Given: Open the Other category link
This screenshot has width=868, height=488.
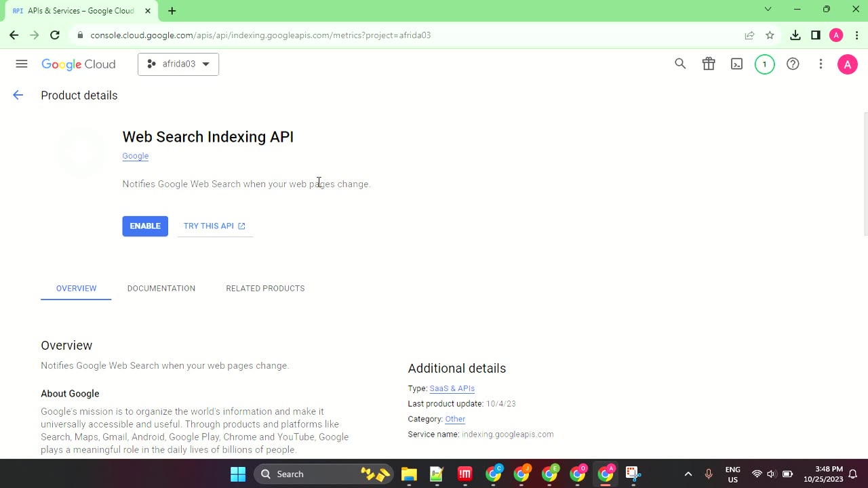Looking at the screenshot, I should click(455, 419).
